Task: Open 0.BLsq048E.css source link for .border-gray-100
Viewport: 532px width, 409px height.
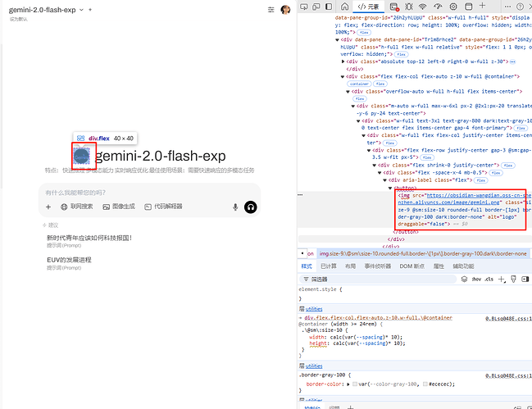Action: (x=508, y=375)
